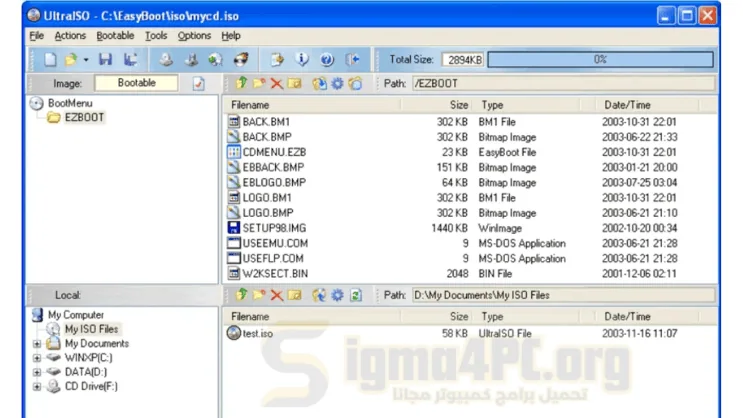Screen dimensions: 743x418
Task: Click the Mount to virtual drive icon
Action: point(191,60)
